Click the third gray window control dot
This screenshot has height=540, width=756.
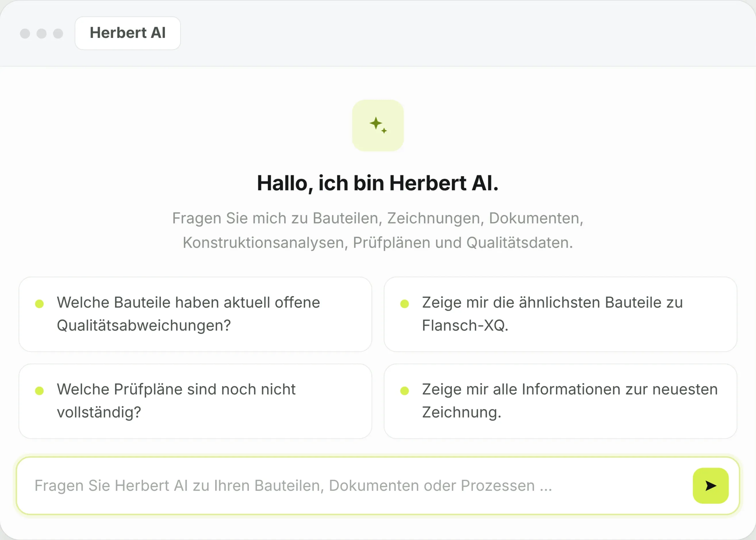[58, 34]
